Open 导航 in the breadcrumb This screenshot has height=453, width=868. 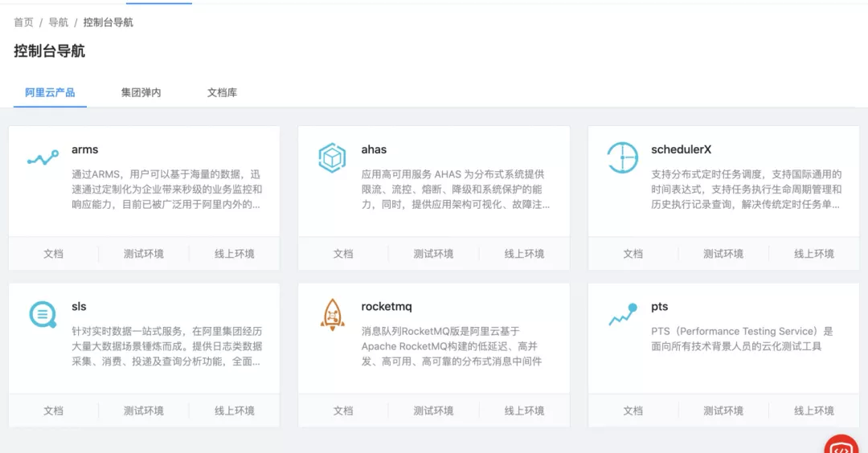(x=58, y=22)
